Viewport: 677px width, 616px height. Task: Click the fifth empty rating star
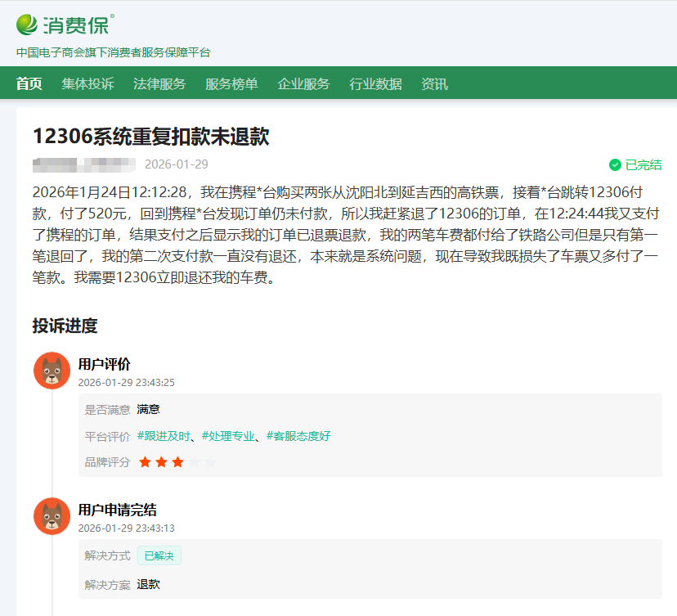[210, 462]
